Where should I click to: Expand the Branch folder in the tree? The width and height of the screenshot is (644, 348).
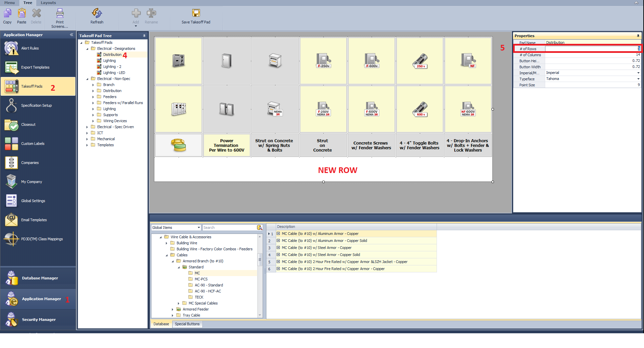pyautogui.click(x=93, y=84)
